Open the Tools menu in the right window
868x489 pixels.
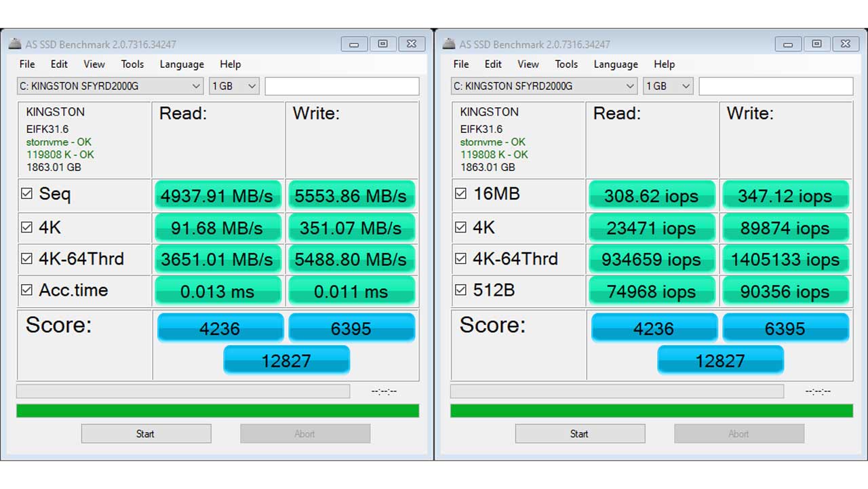coord(566,64)
